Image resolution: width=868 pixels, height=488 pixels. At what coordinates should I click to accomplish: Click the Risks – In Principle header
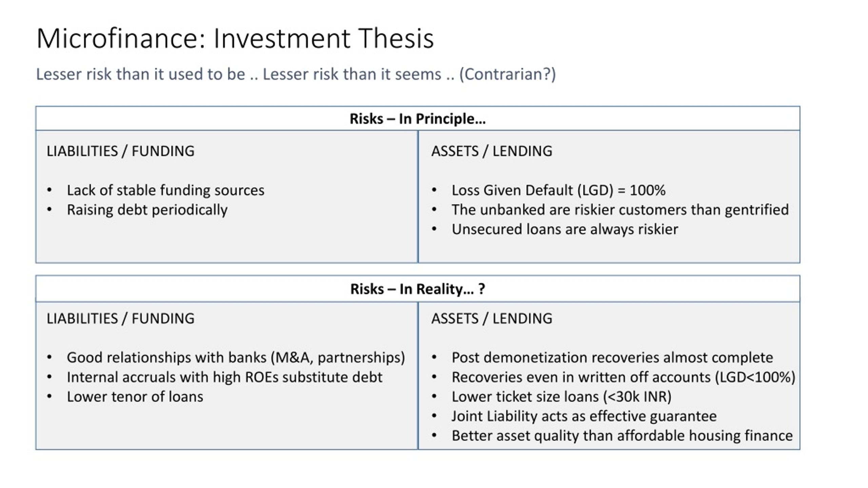point(417,119)
